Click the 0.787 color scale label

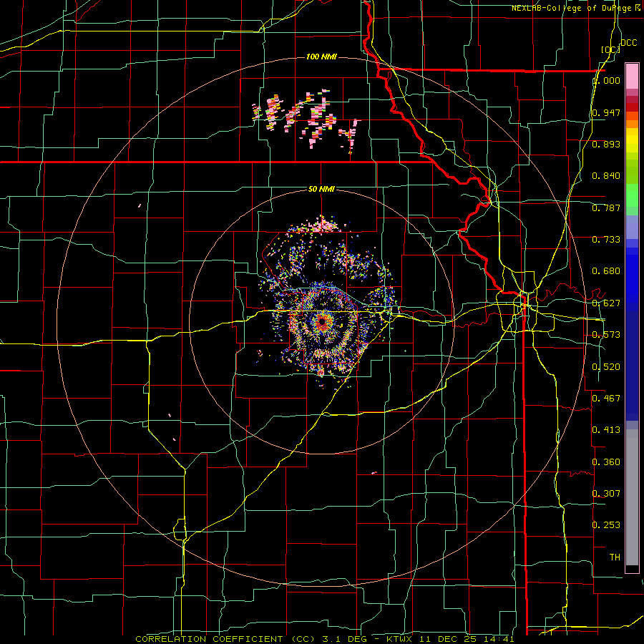pos(606,208)
